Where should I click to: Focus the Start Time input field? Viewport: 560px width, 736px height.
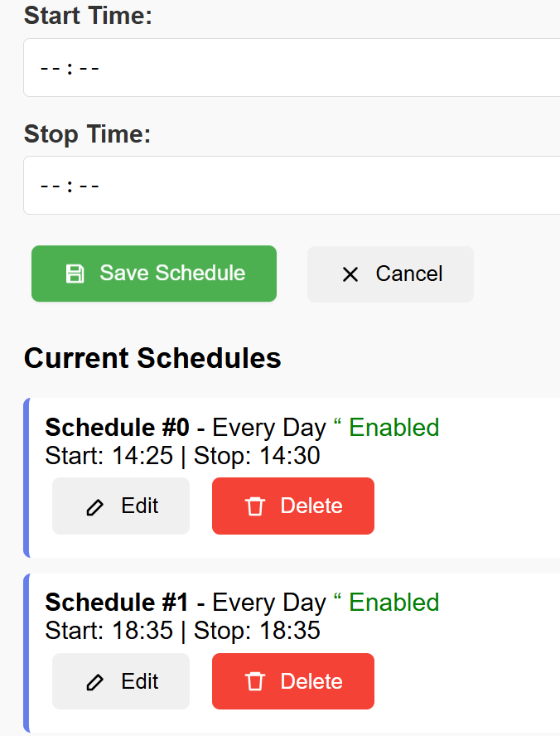click(292, 68)
